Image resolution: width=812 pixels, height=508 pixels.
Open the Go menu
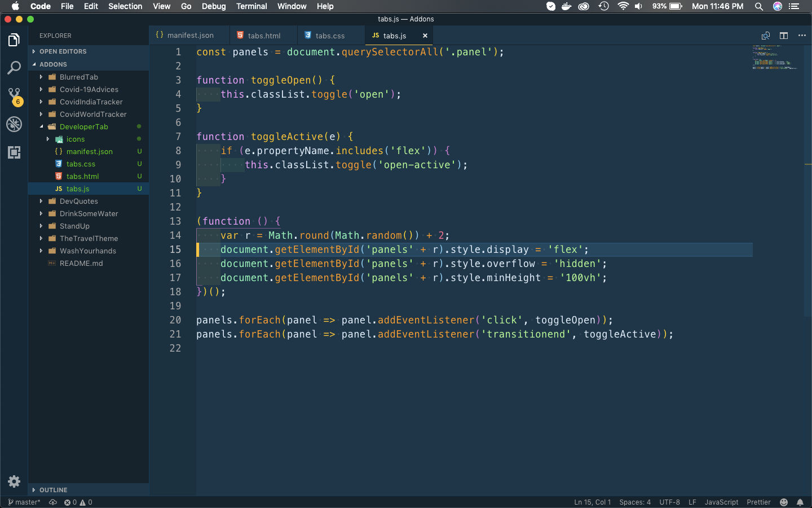[186, 6]
